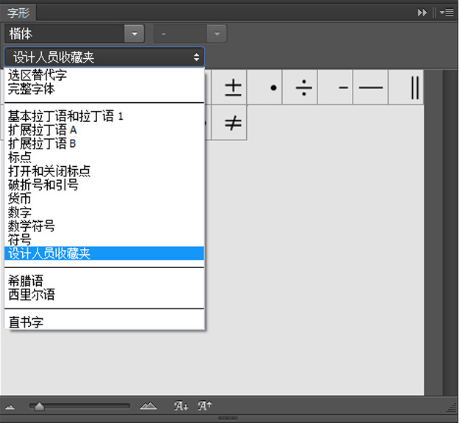Screen dimensions: 461x424
Task: Click the panel resize grip corner
Action: coord(452,407)
